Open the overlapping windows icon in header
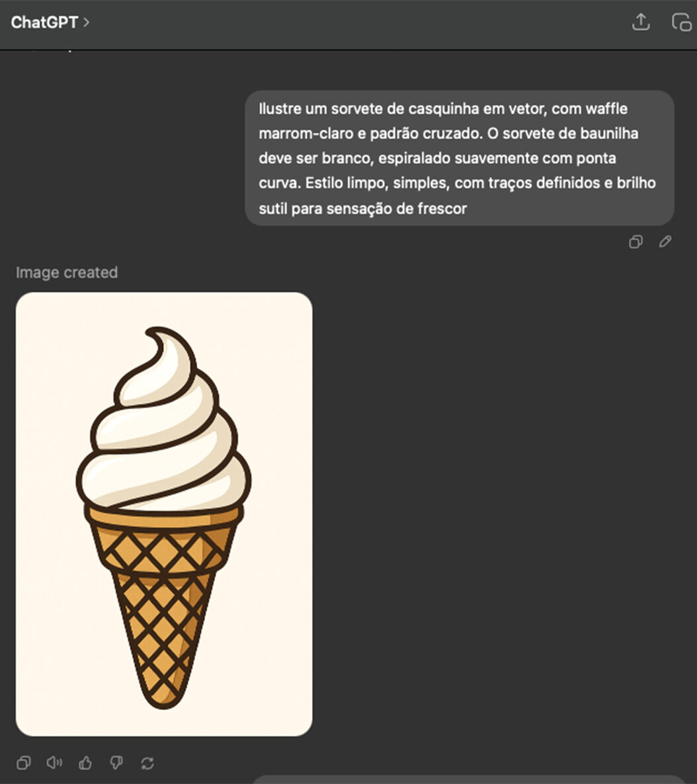The width and height of the screenshot is (697, 784). (x=682, y=22)
